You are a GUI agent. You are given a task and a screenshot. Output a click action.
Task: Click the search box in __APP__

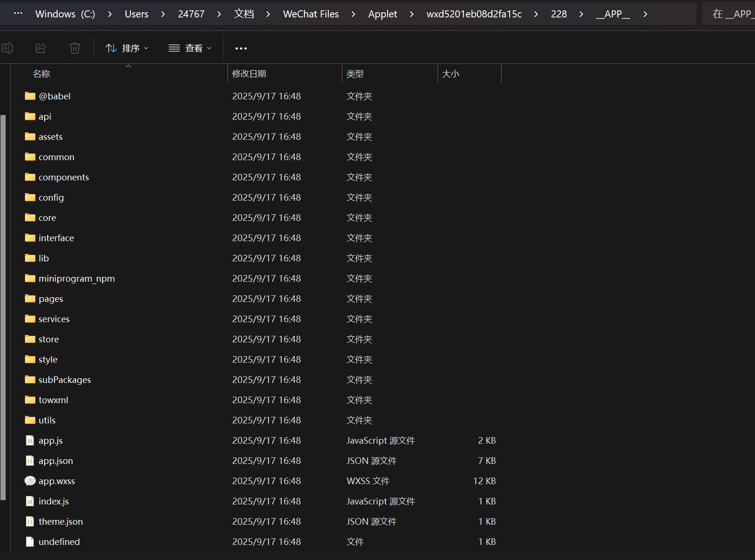point(730,14)
